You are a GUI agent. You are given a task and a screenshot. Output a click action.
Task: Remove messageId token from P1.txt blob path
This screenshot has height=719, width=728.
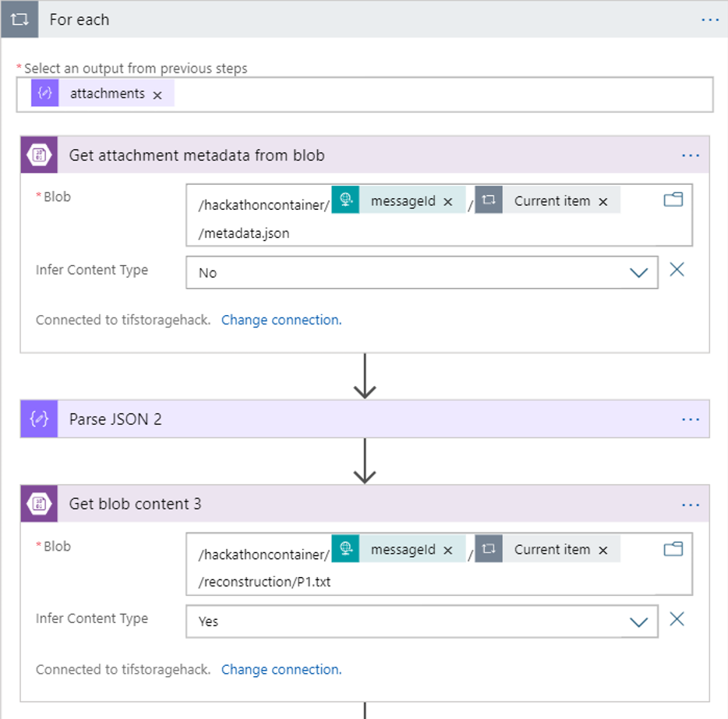pos(447,551)
